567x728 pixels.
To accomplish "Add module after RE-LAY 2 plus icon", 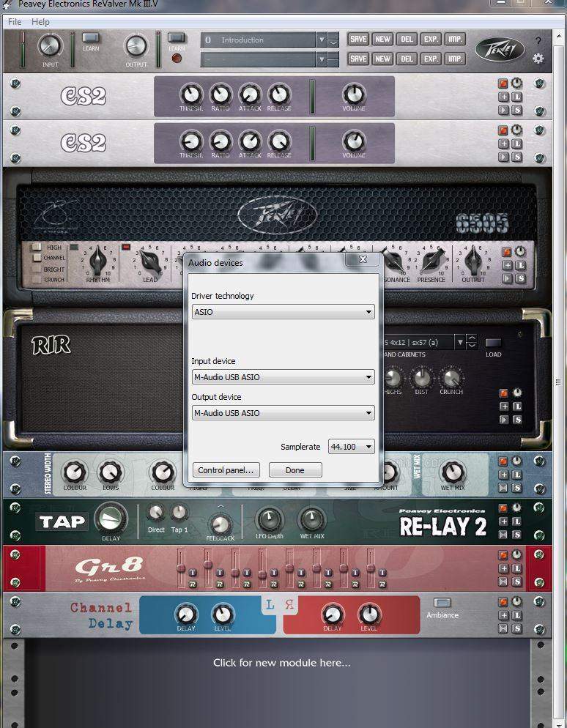I will [504, 522].
